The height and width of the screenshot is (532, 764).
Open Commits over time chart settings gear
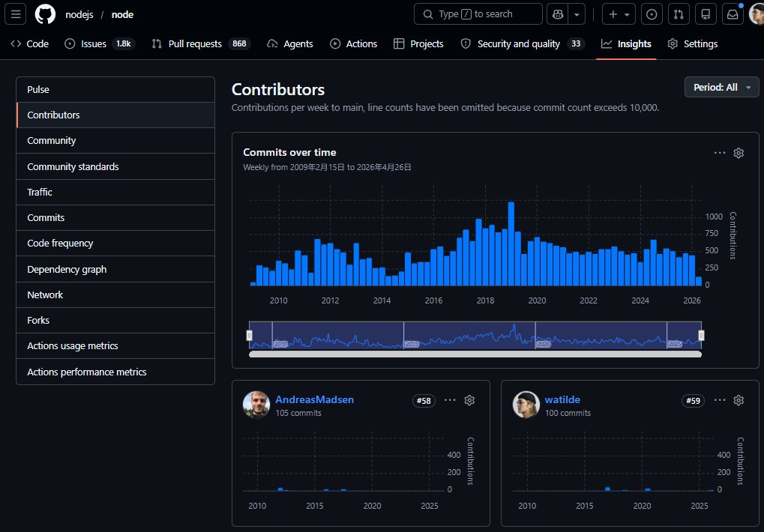pyautogui.click(x=739, y=153)
